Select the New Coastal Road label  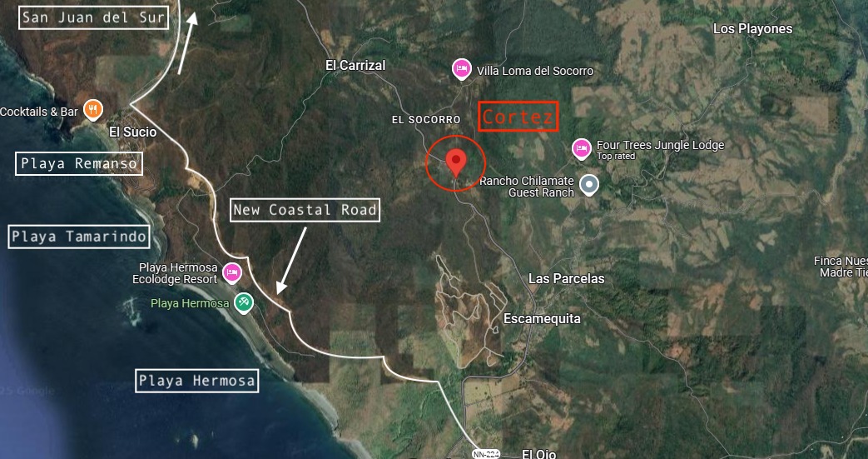pos(305,210)
